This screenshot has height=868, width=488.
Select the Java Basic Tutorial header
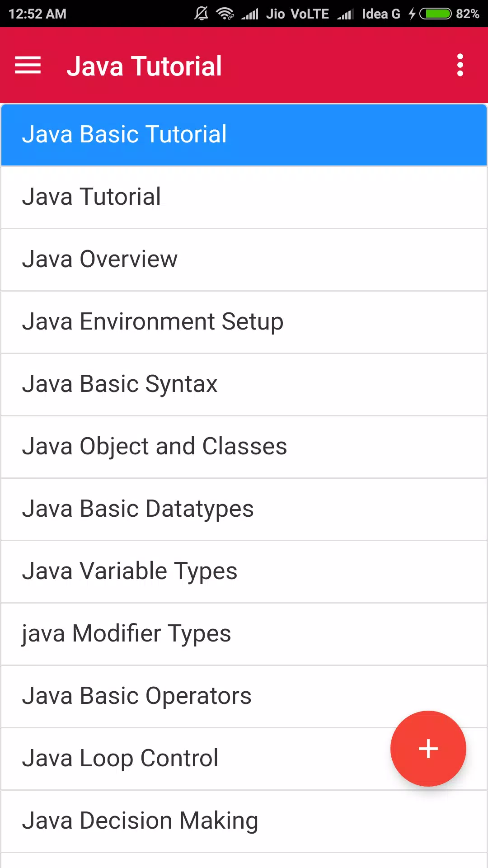click(244, 135)
